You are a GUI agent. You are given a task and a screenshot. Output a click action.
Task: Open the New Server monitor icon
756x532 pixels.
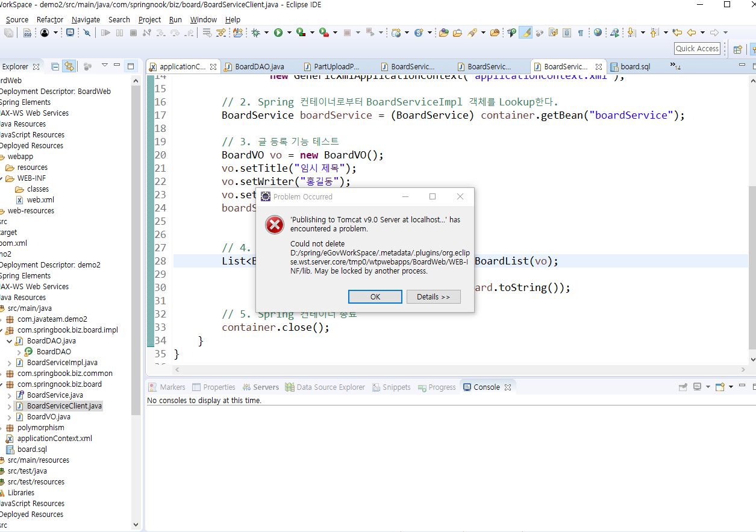(x=70, y=33)
